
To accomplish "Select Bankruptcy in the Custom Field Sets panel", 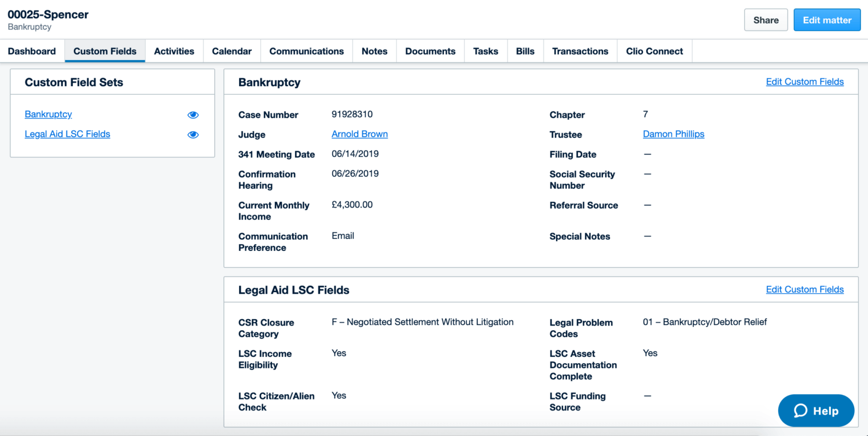I will 48,114.
